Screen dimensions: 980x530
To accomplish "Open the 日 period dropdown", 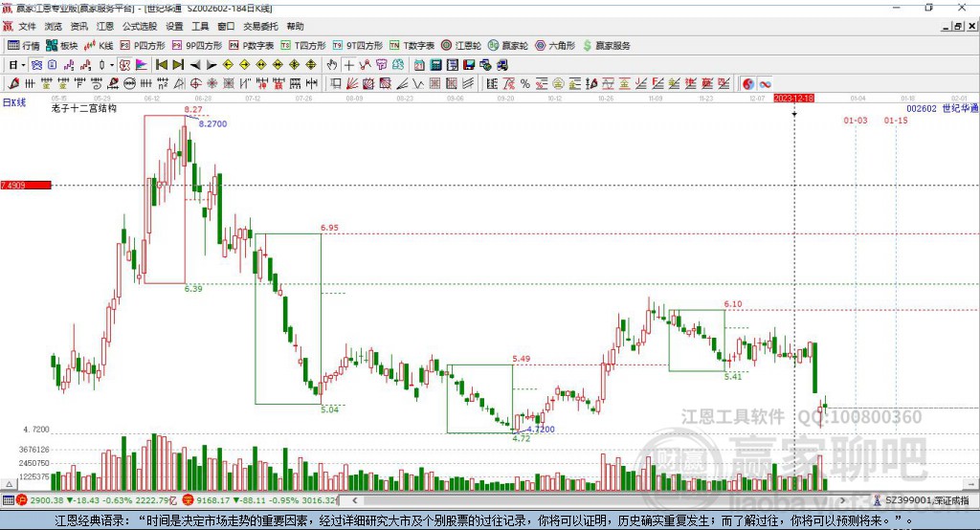I will click(17, 65).
